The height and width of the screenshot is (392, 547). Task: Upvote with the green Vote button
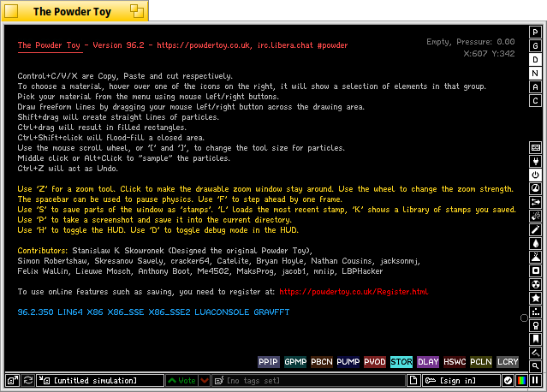(182, 381)
